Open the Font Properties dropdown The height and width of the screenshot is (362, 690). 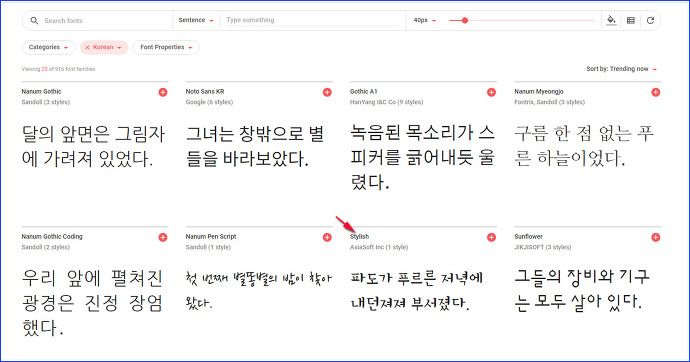(166, 47)
